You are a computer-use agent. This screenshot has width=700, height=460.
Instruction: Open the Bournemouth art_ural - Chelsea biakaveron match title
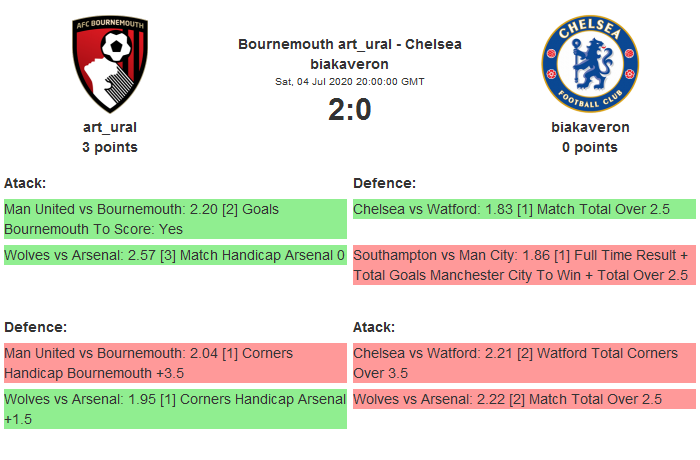point(350,54)
